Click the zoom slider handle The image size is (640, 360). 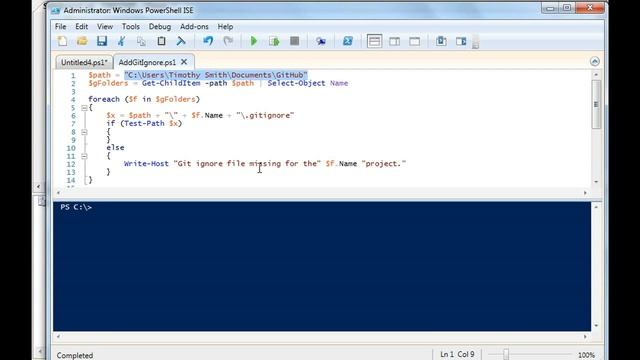tap(506, 354)
